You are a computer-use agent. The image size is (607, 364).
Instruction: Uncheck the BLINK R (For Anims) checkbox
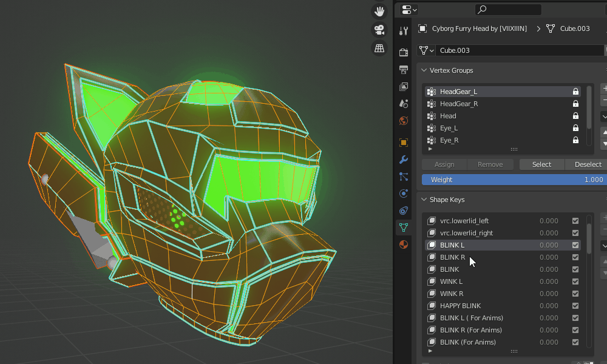coord(575,330)
